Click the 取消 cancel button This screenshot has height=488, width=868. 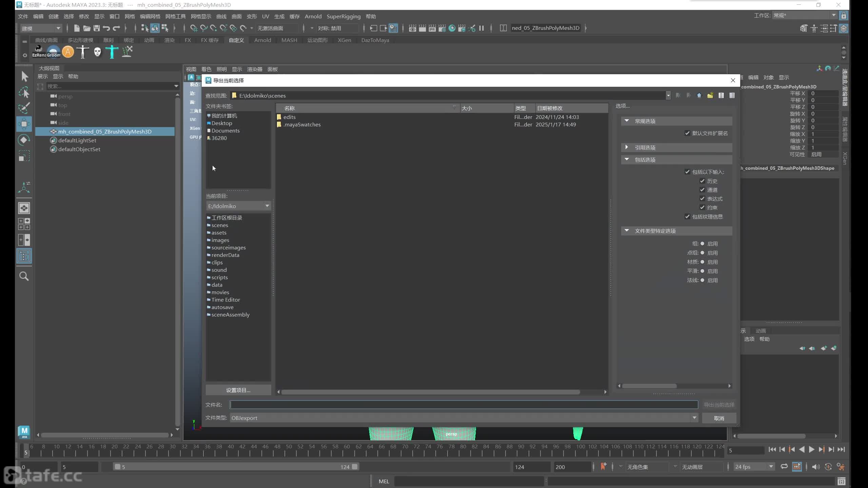pyautogui.click(x=719, y=418)
